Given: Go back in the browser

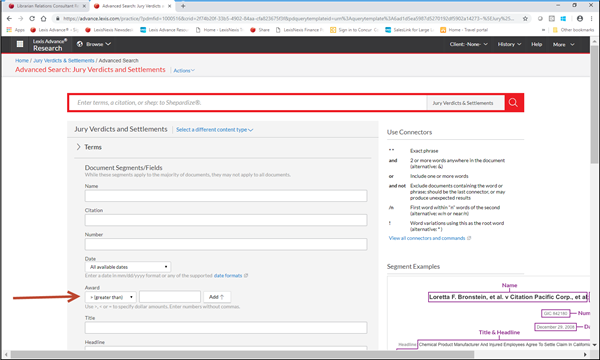Looking at the screenshot, I should (9, 18).
